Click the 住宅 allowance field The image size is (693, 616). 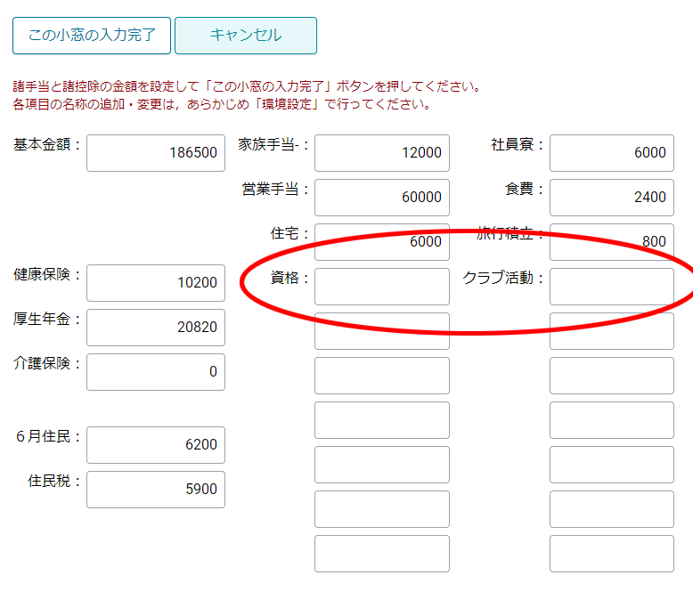pyautogui.click(x=381, y=241)
